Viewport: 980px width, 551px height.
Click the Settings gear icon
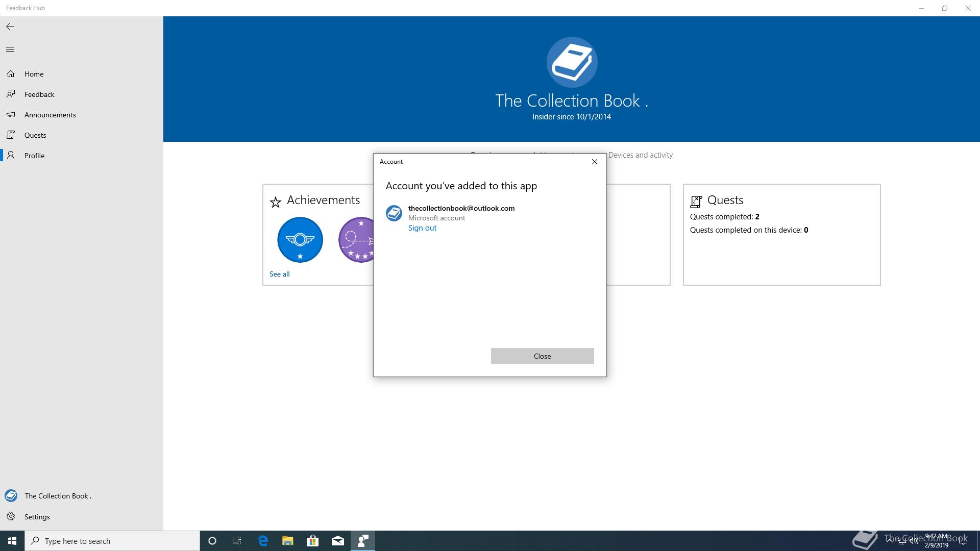pos(11,517)
